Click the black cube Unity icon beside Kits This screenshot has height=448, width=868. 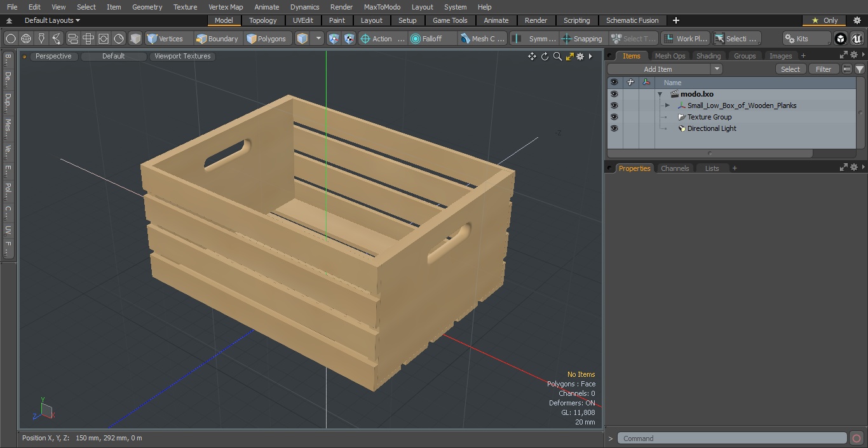point(841,39)
